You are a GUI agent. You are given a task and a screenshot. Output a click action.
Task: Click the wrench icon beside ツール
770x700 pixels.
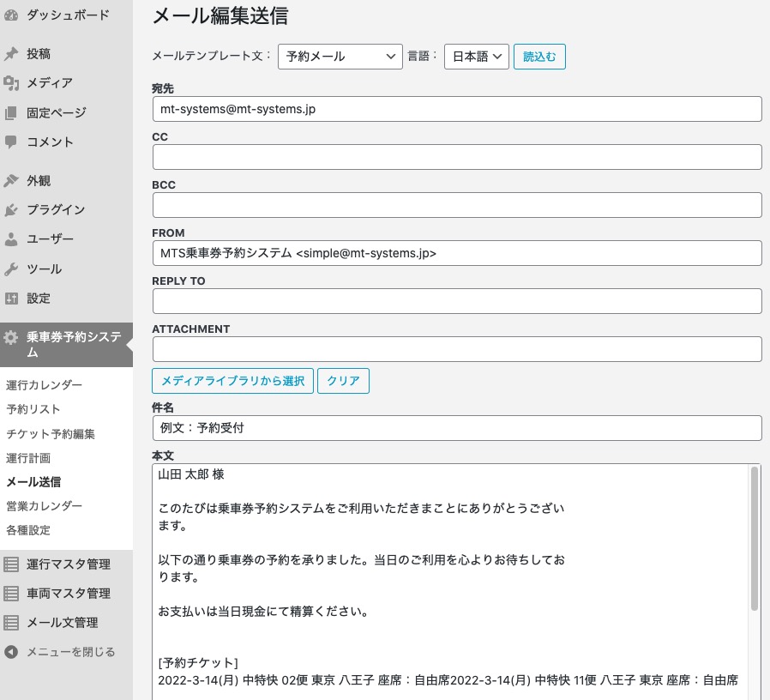(x=11, y=269)
